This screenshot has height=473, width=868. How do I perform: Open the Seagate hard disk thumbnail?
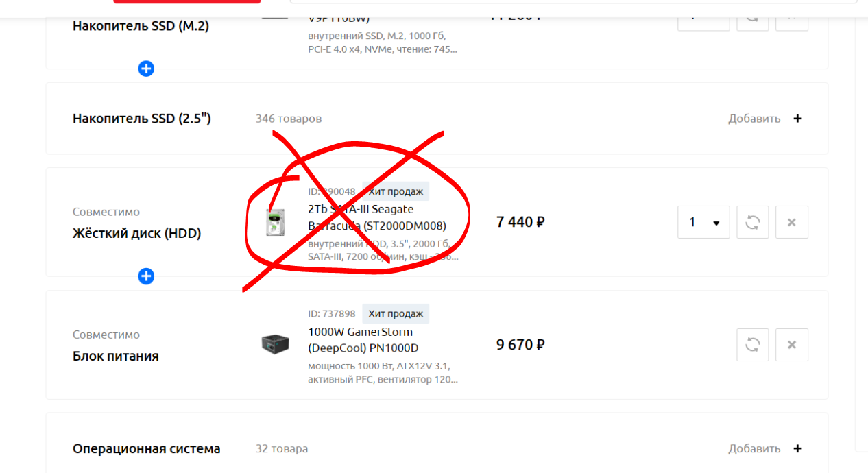coord(275,222)
